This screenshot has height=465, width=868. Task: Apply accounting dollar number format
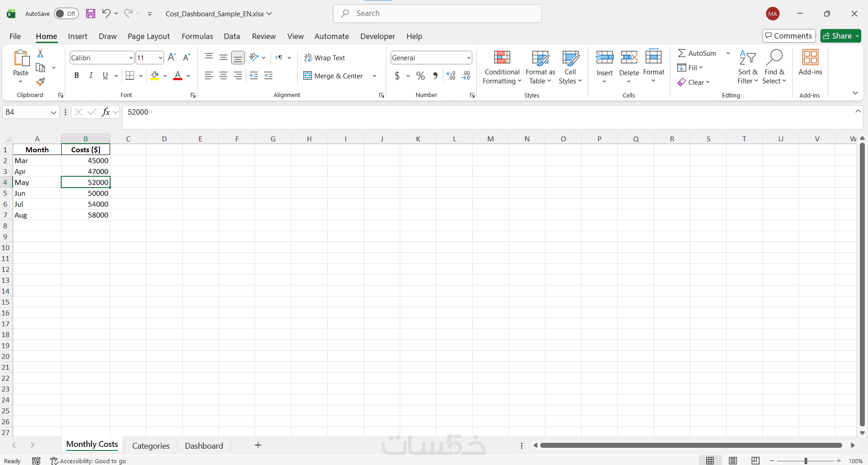pos(398,76)
